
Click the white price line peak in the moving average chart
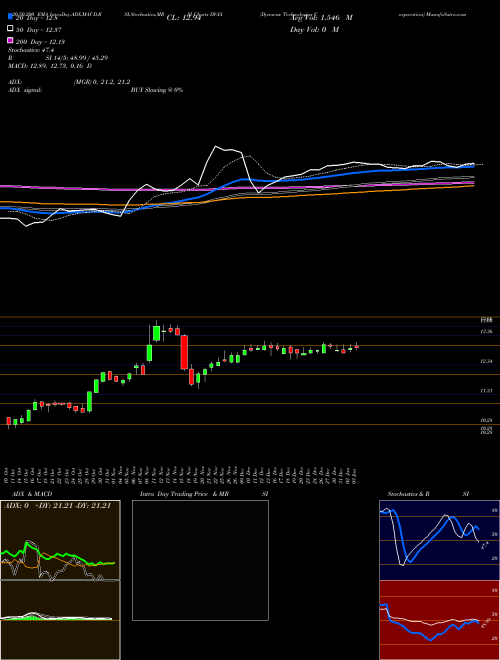coord(215,146)
